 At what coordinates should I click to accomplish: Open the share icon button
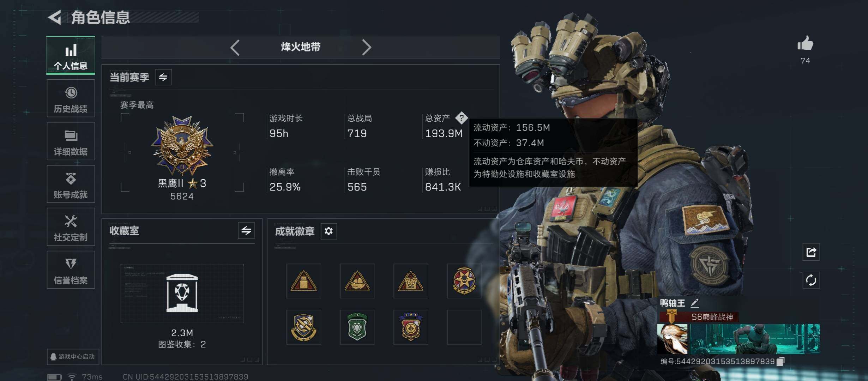(811, 252)
